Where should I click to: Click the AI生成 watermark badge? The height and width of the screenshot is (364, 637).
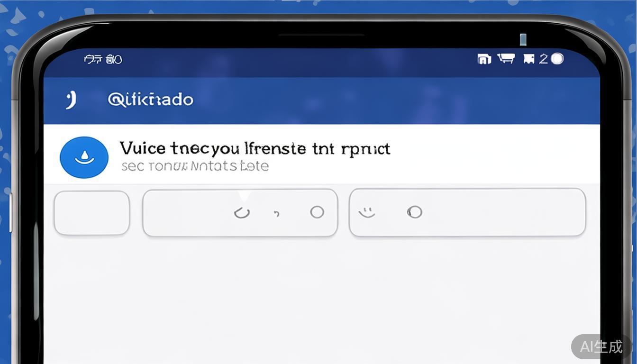coord(601,346)
